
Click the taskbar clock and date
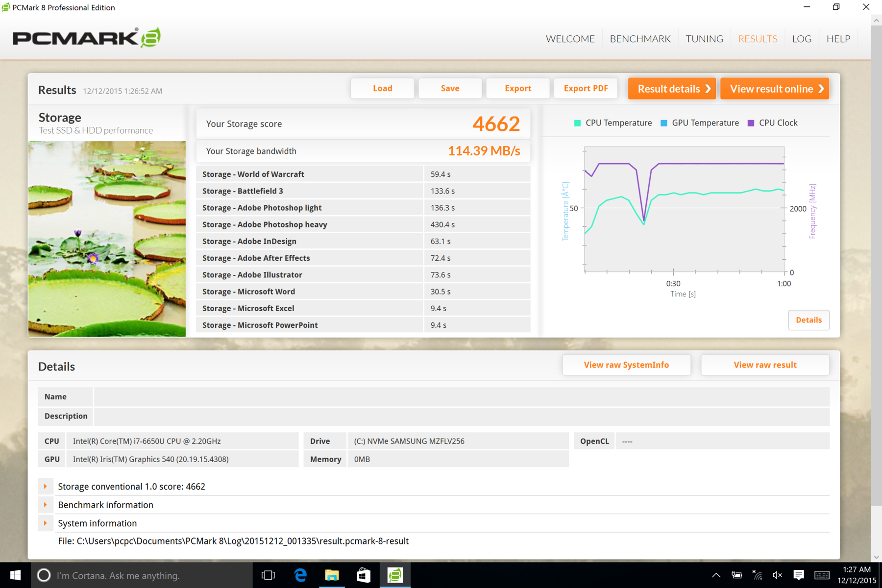point(857,575)
